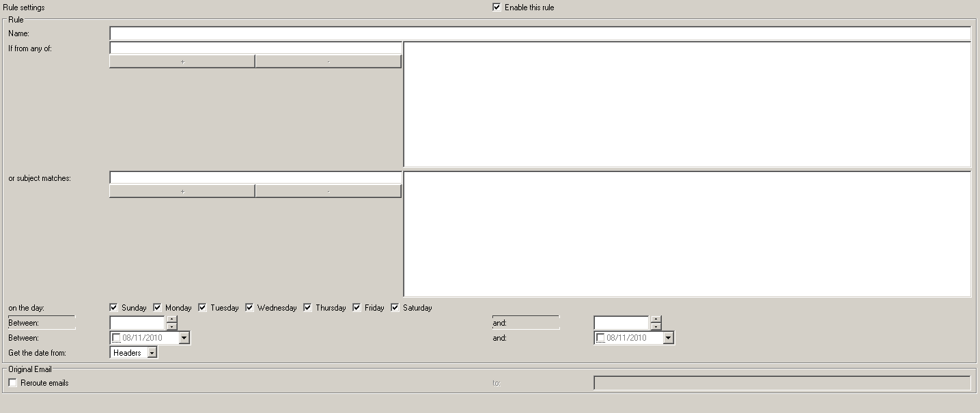This screenshot has height=413, width=980.
Task: Click the 'If from any of' input field
Action: pos(255,48)
